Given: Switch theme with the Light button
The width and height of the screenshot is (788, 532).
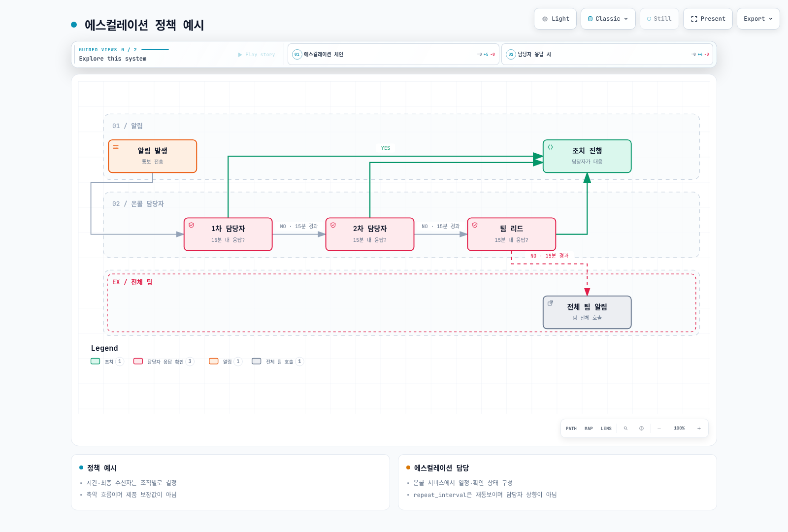Looking at the screenshot, I should (555, 19).
